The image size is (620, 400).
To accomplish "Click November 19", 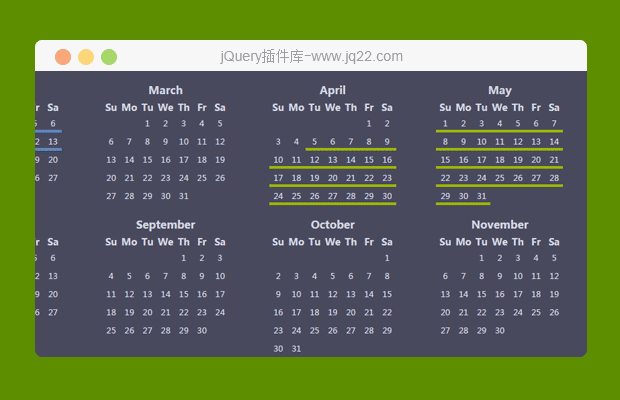I will coord(554,294).
